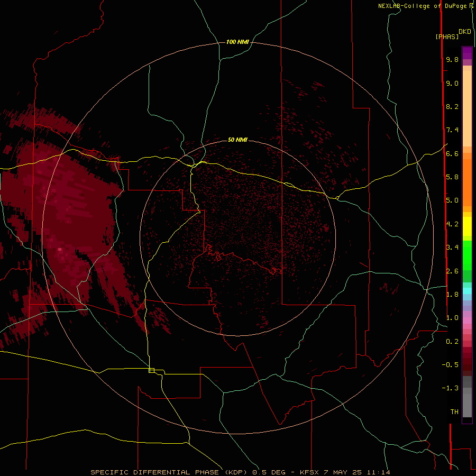Click the 9.8 value on the color scale

(x=452, y=59)
